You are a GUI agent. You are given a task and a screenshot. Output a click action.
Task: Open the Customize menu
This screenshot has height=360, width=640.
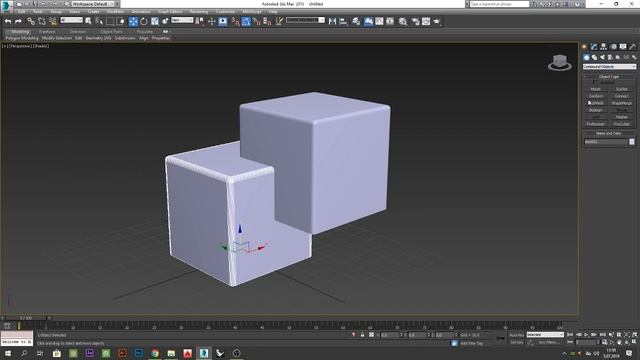[225, 11]
